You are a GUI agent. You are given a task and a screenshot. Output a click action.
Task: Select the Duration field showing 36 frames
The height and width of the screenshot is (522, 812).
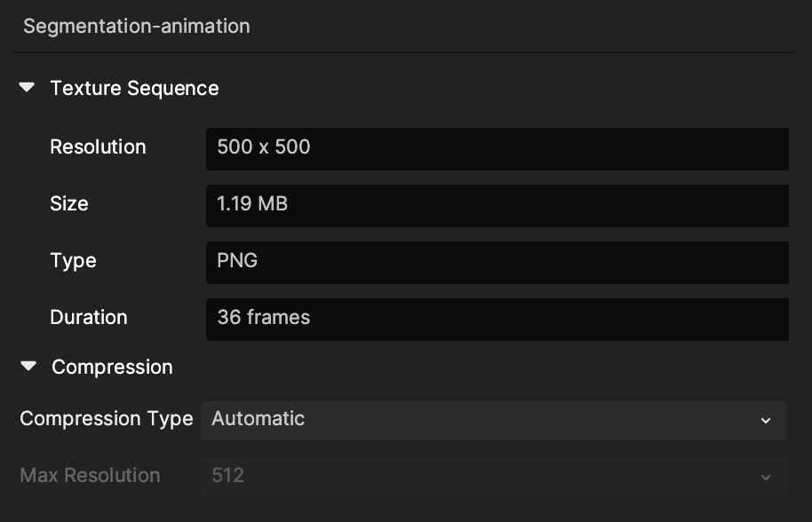pyautogui.click(x=498, y=320)
